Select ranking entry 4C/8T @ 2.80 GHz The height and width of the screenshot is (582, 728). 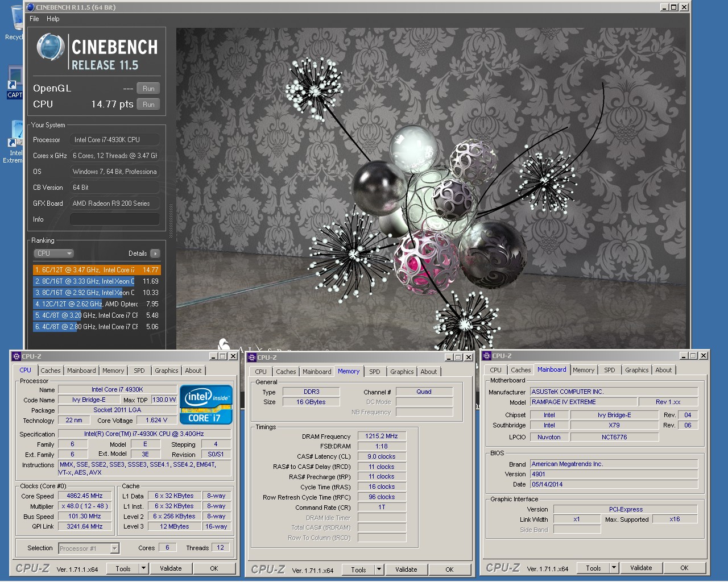pyautogui.click(x=97, y=327)
